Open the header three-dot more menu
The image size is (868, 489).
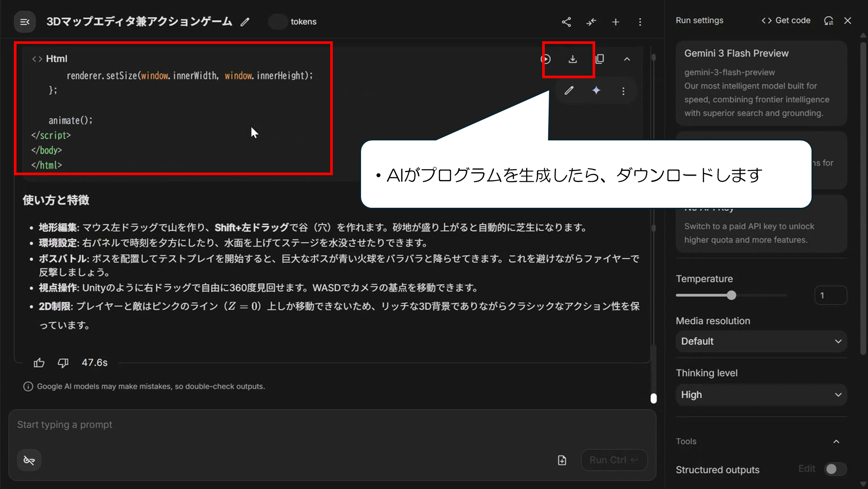pos(640,22)
